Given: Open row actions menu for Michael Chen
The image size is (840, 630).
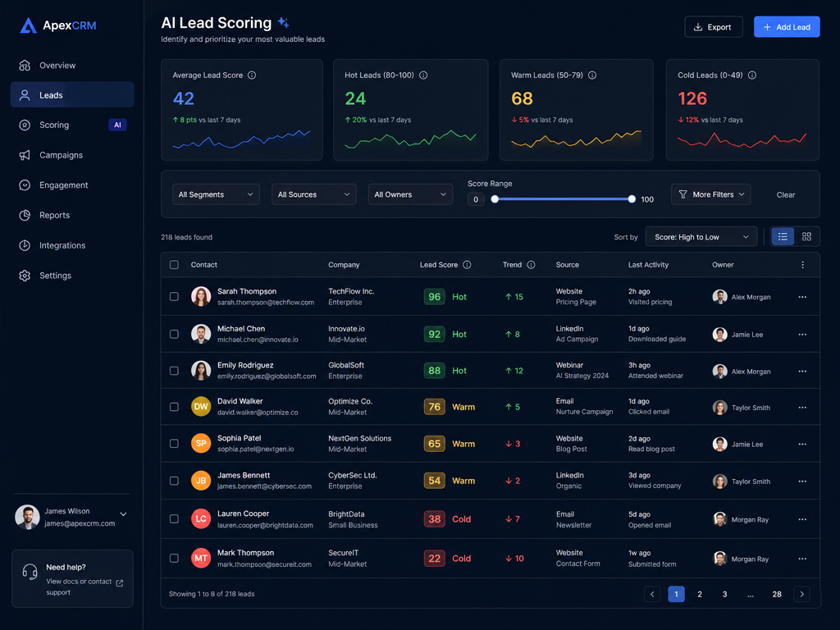Looking at the screenshot, I should [802, 335].
